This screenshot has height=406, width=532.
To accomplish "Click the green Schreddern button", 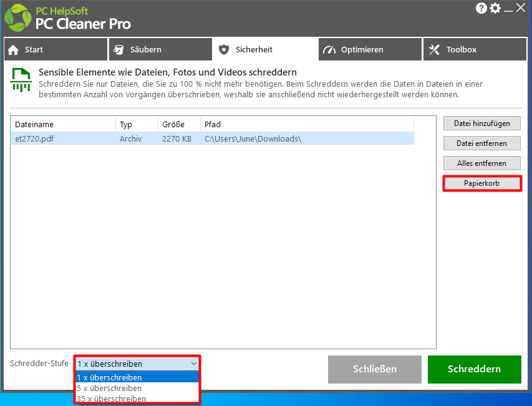I will (x=475, y=369).
